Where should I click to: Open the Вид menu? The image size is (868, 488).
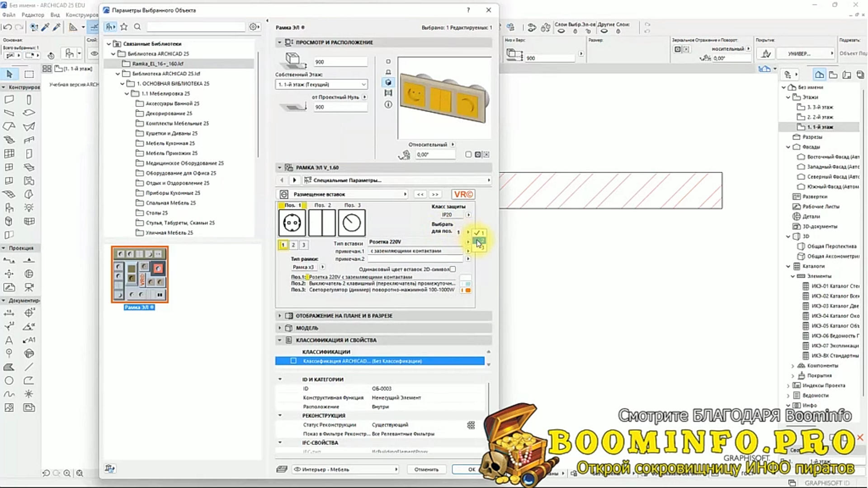point(55,15)
